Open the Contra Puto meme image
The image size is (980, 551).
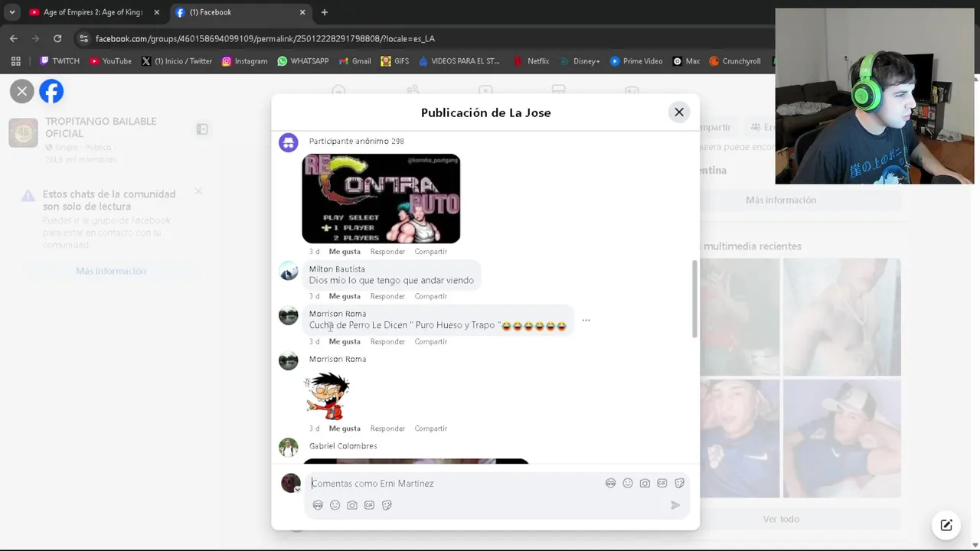pyautogui.click(x=381, y=199)
